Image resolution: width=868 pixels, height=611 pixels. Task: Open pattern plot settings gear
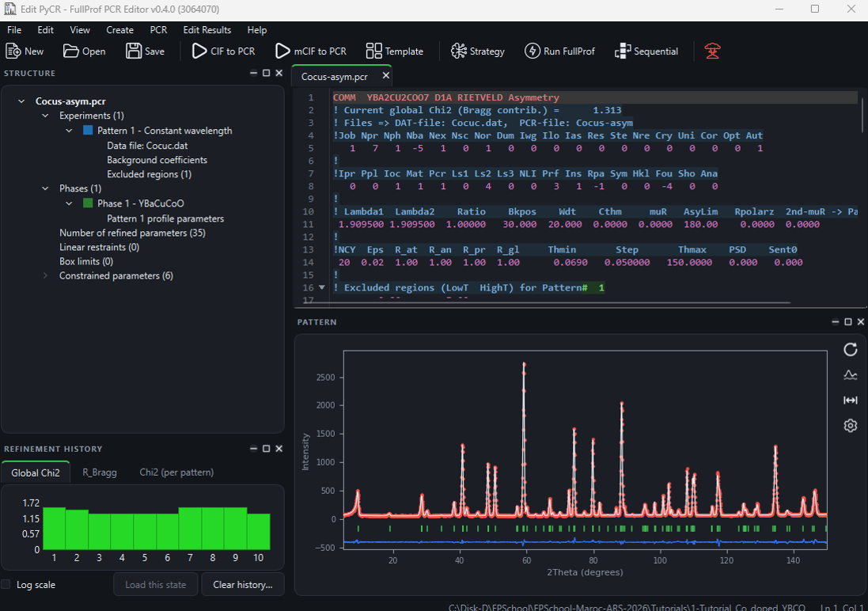coord(851,426)
